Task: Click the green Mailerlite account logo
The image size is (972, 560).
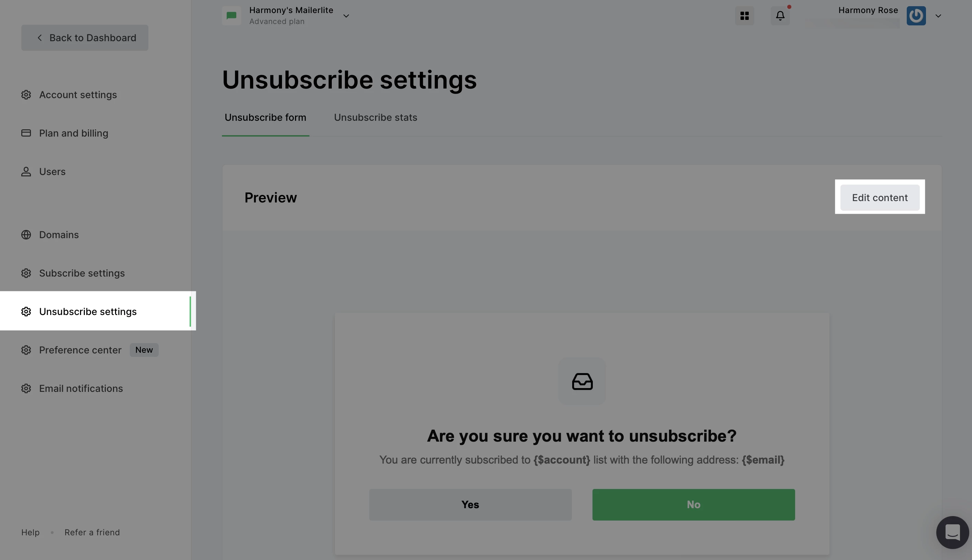Action: 231,16
